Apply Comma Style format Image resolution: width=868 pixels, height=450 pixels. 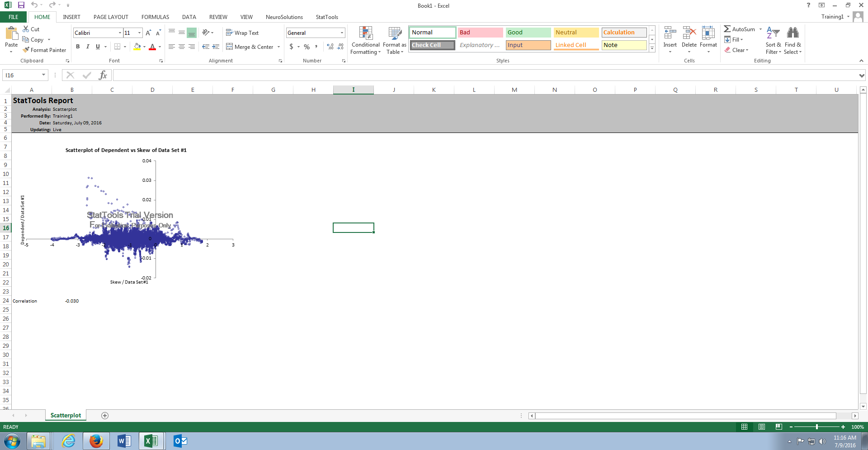tap(316, 47)
